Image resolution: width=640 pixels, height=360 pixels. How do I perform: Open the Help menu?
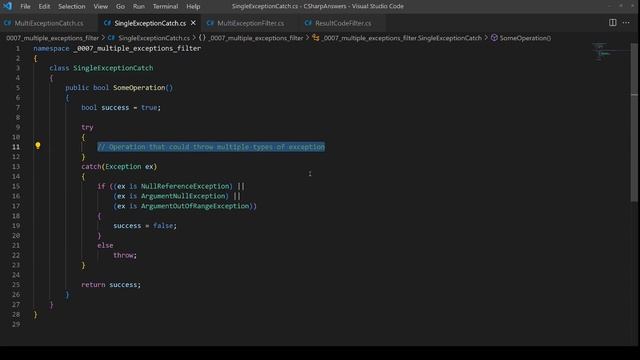pos(193,7)
